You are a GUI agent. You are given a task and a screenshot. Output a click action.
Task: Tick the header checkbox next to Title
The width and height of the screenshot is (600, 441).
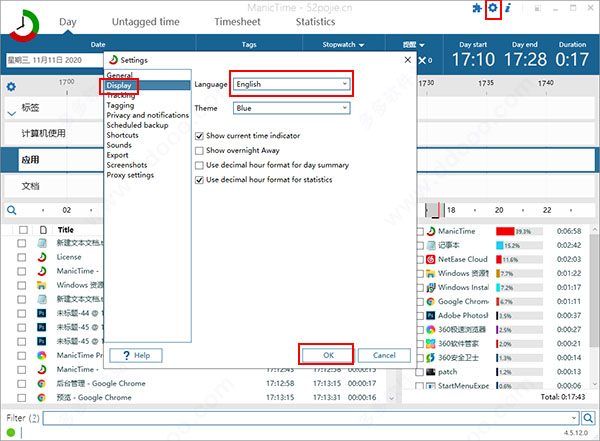(x=23, y=230)
